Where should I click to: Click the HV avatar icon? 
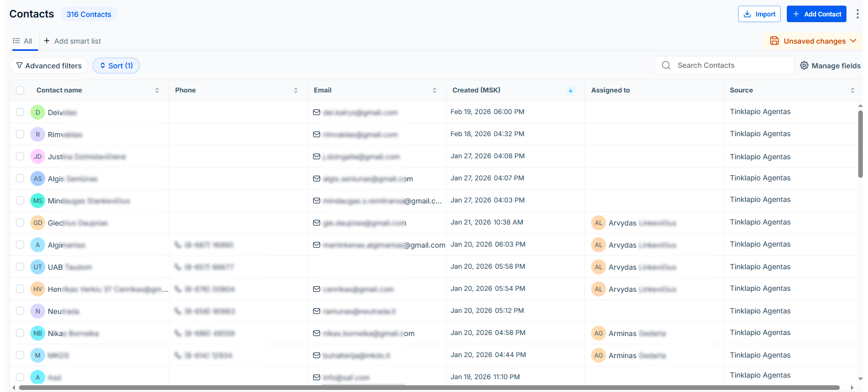[x=37, y=289]
